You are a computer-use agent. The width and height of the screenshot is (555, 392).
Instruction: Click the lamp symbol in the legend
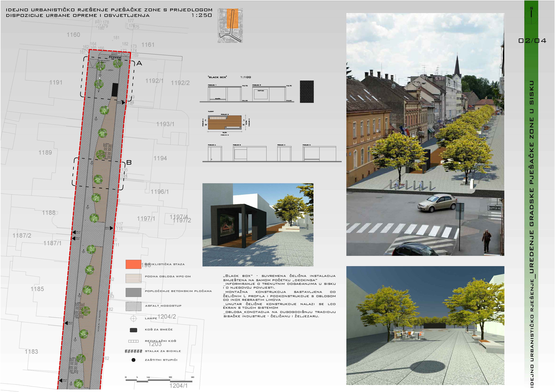pos(133,319)
